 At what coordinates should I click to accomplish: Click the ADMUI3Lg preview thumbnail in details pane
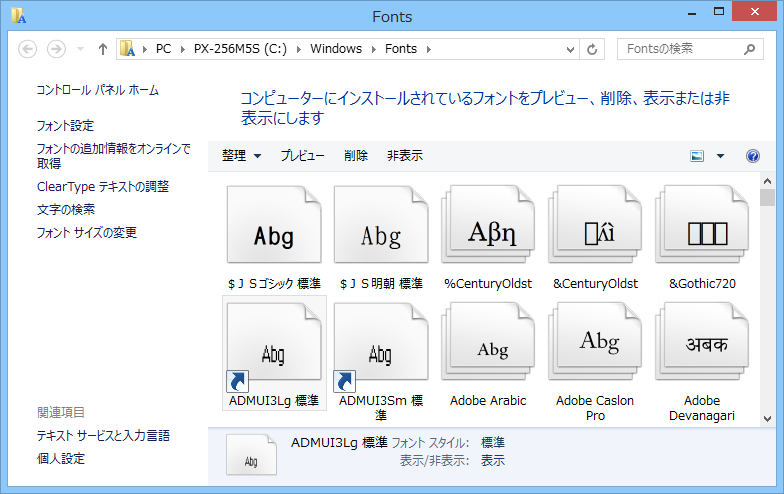(251, 454)
